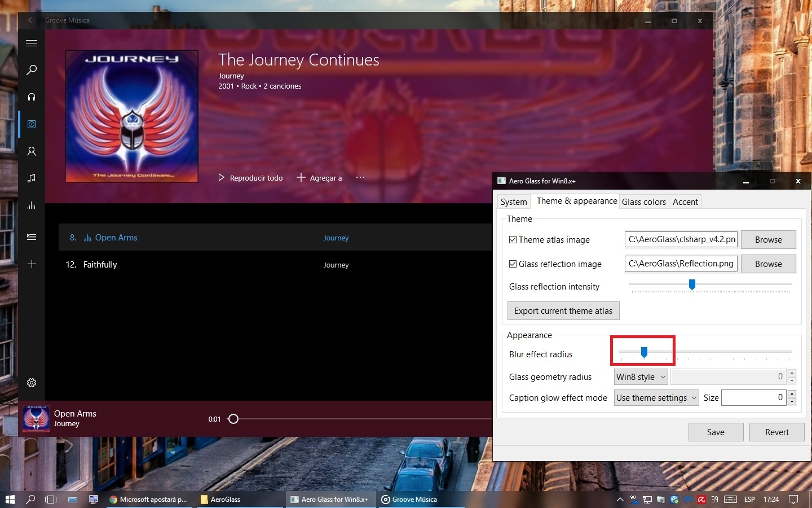
Task: Expand the Use theme settings dropdown
Action: tap(656, 398)
